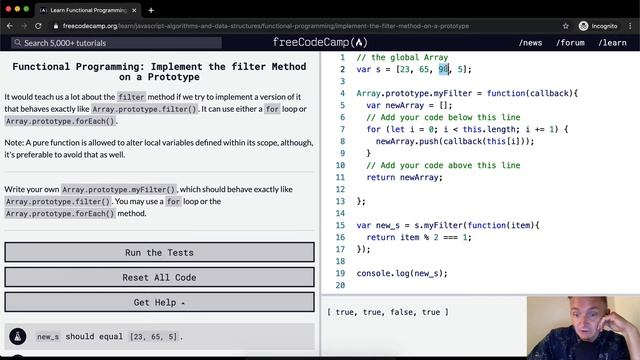
Task: Click the search magnifier icon
Action: click(18, 42)
